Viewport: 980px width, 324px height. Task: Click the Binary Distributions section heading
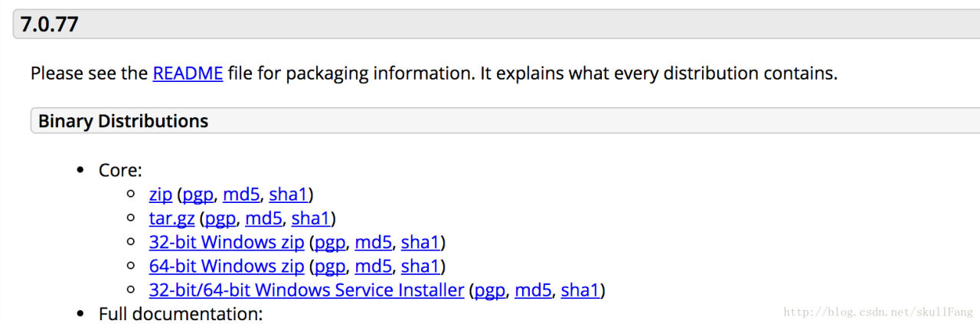tap(123, 121)
